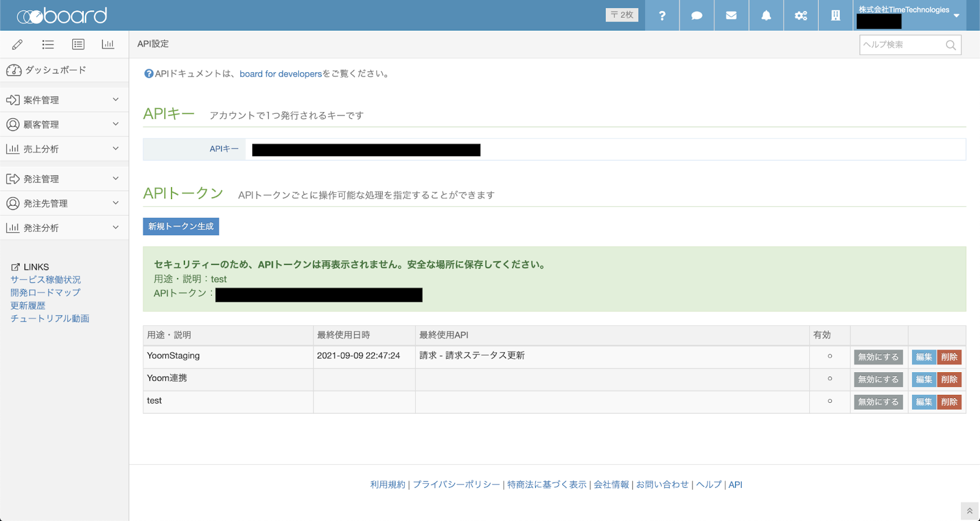Open the company building icon

pos(835,15)
